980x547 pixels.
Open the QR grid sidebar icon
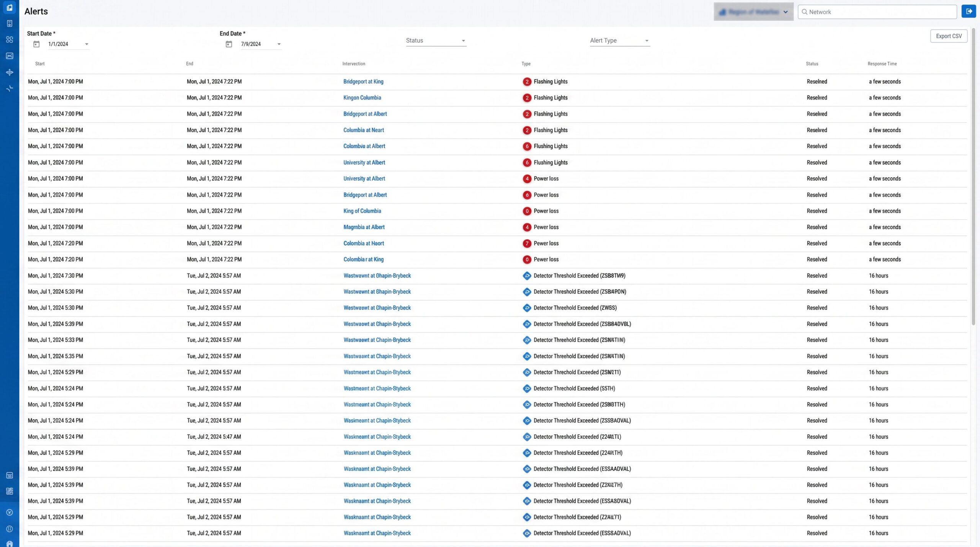(10, 491)
